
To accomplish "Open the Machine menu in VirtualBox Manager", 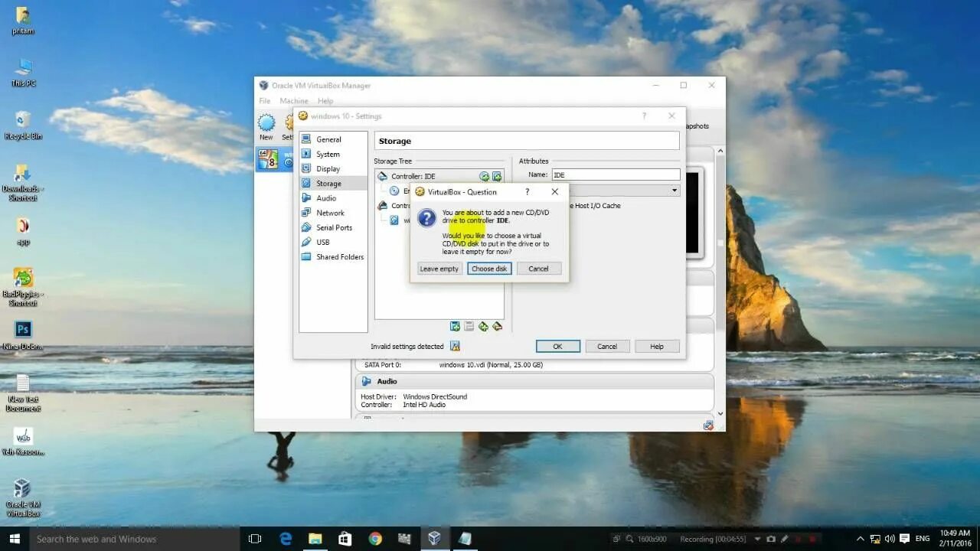I will [294, 101].
